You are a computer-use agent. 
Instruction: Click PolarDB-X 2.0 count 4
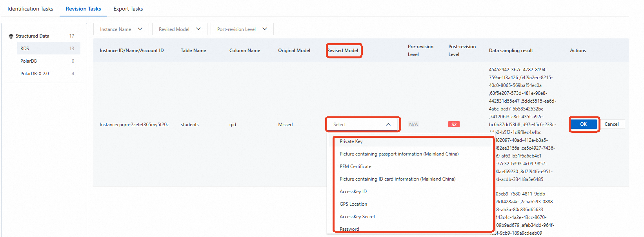(x=73, y=74)
